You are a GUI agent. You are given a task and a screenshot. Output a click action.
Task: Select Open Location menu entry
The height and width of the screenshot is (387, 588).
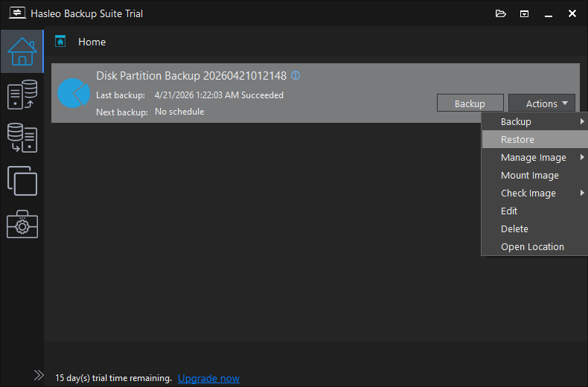pyautogui.click(x=534, y=247)
